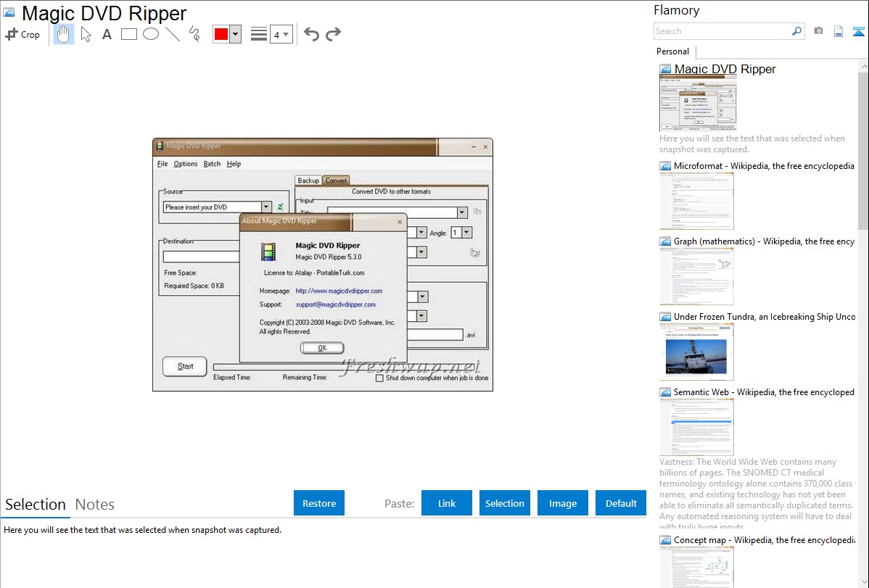Expand the Angle dropdown
Image resolution: width=869 pixels, height=588 pixels.
click(466, 233)
